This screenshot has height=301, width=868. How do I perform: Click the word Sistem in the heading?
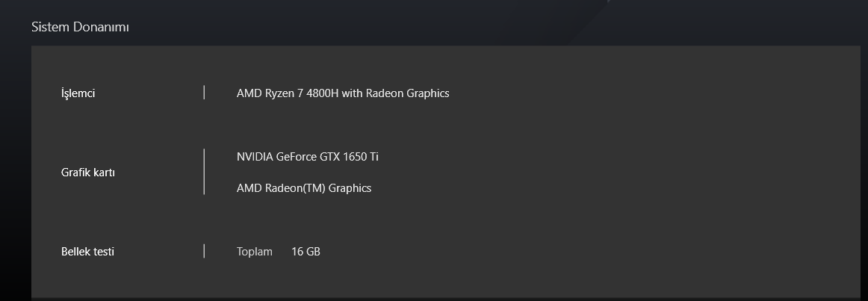[x=49, y=27]
